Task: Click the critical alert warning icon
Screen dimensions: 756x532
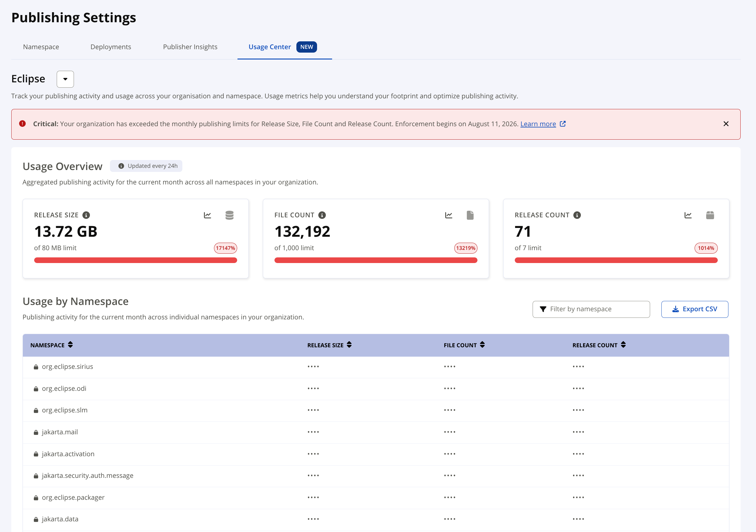Action: [22, 124]
